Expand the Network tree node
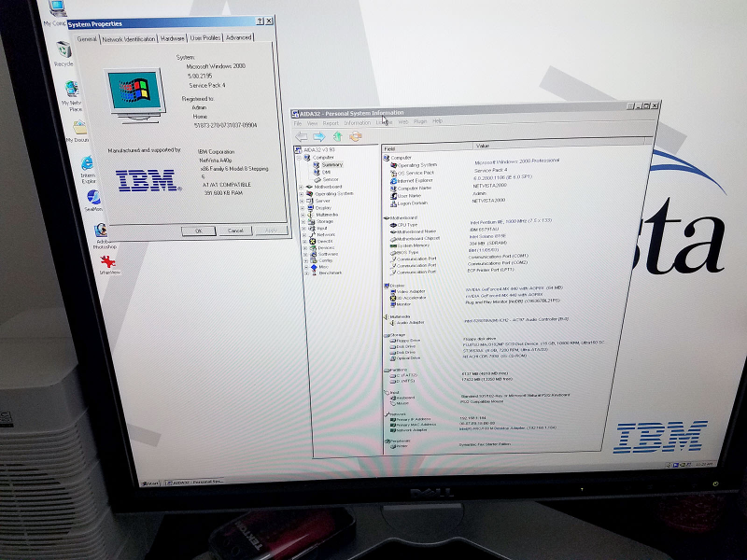Image resolution: width=747 pixels, height=560 pixels. 304,235
